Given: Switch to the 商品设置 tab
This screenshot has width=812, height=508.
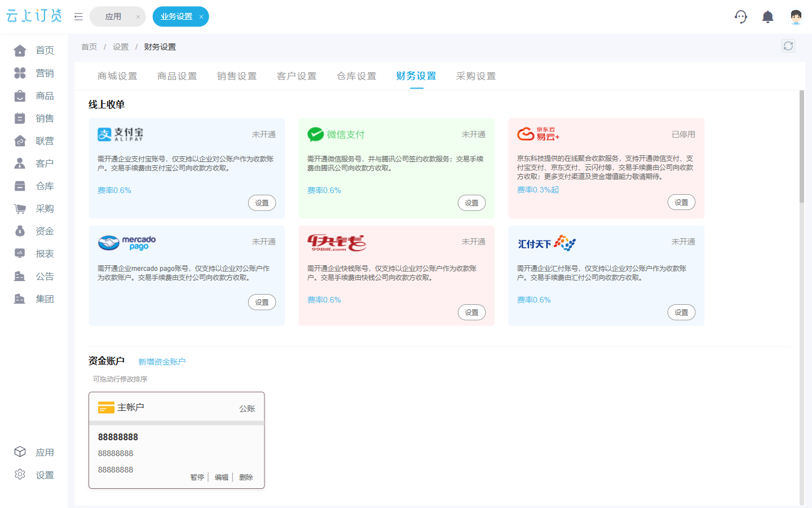Looking at the screenshot, I should [x=177, y=76].
